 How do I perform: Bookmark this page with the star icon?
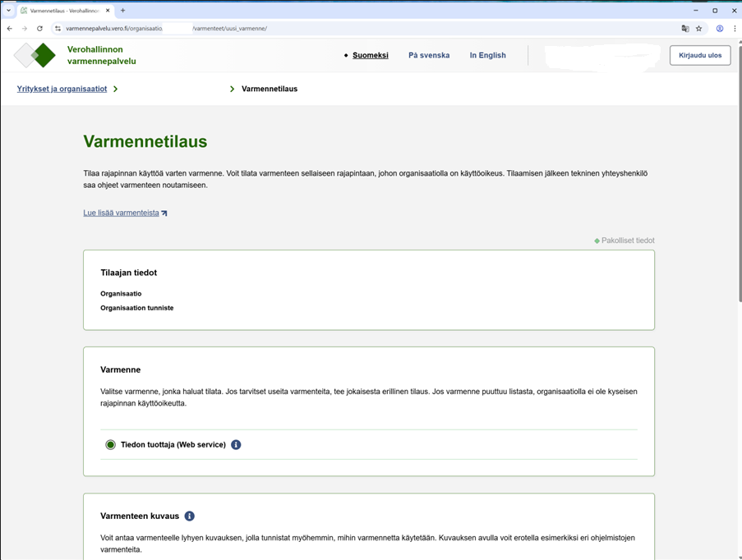(699, 29)
